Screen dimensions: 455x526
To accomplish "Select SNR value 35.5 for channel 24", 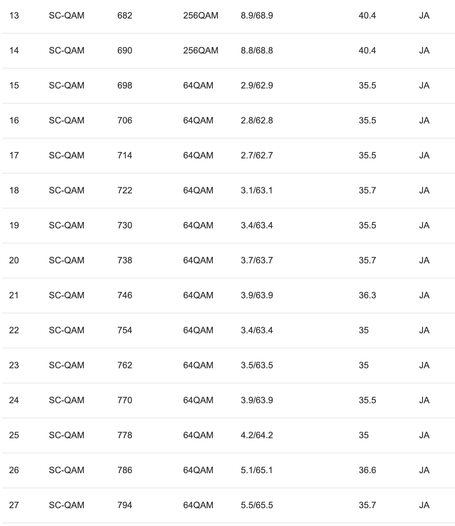I will point(367,400).
